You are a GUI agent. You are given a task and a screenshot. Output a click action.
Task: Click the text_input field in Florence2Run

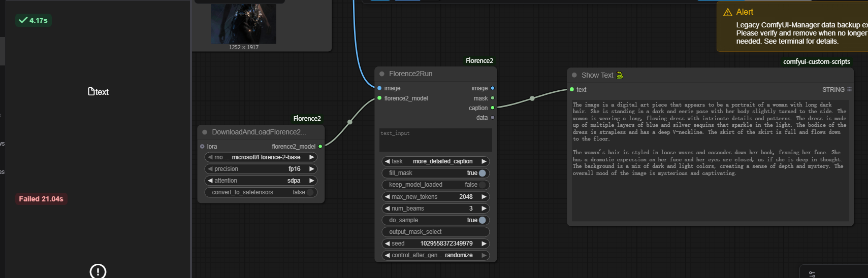[435, 140]
